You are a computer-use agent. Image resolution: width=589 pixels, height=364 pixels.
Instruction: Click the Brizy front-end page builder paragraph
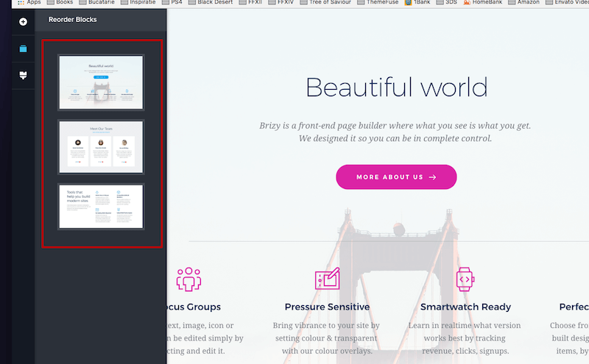[395, 132]
